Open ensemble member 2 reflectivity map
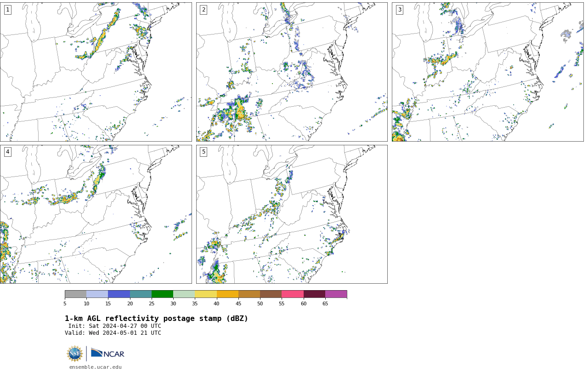The width and height of the screenshot is (588, 372). tap(292, 72)
